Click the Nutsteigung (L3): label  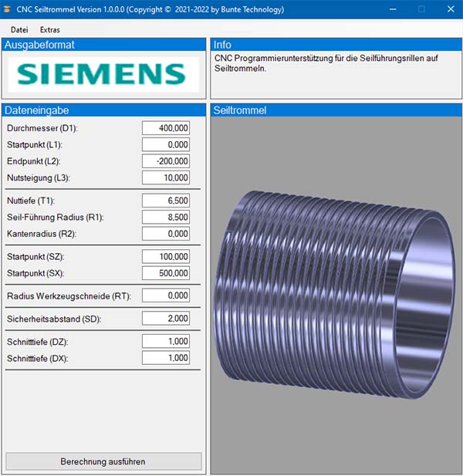click(x=39, y=177)
